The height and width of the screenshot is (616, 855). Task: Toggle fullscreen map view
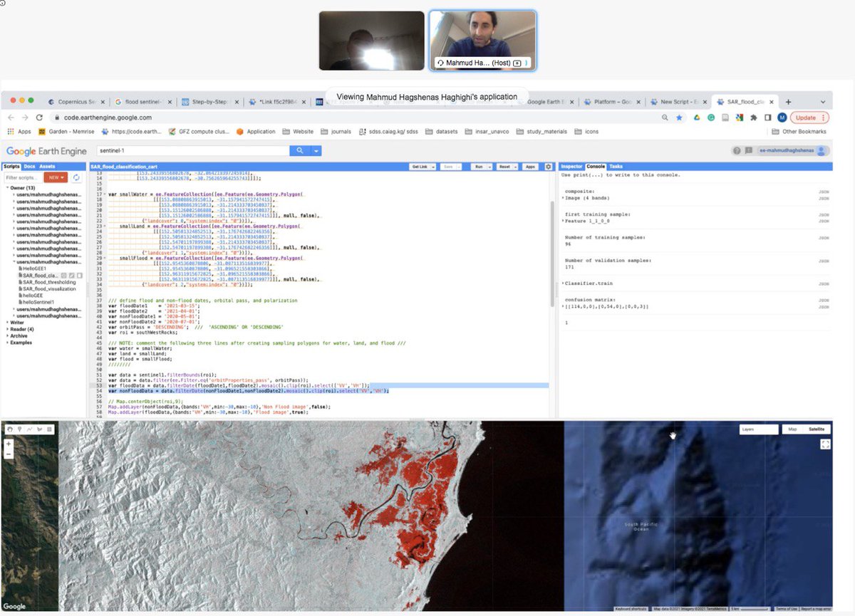coord(826,444)
